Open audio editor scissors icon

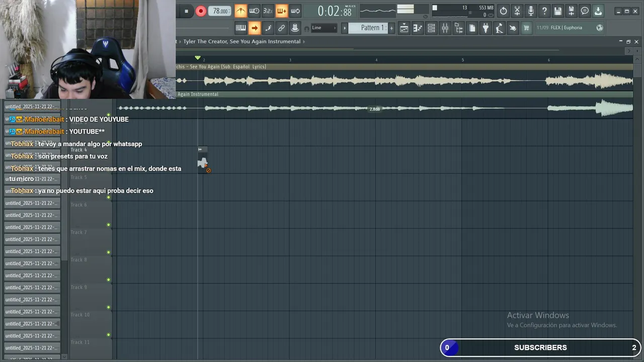[x=517, y=11]
